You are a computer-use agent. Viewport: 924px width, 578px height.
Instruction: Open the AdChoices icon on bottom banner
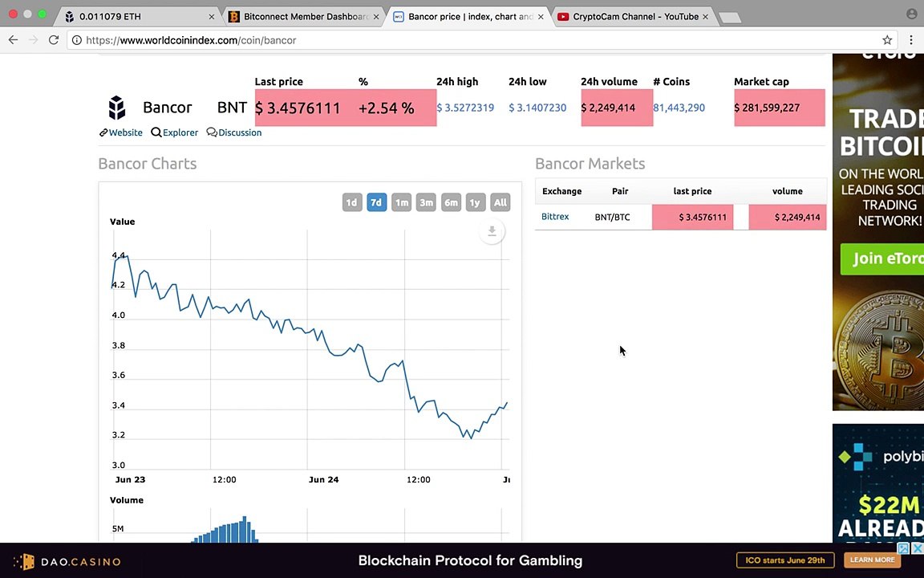[x=904, y=548]
